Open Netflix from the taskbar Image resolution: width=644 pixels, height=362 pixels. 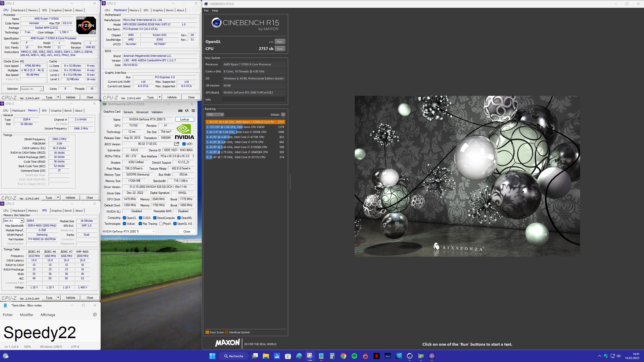pos(377,356)
